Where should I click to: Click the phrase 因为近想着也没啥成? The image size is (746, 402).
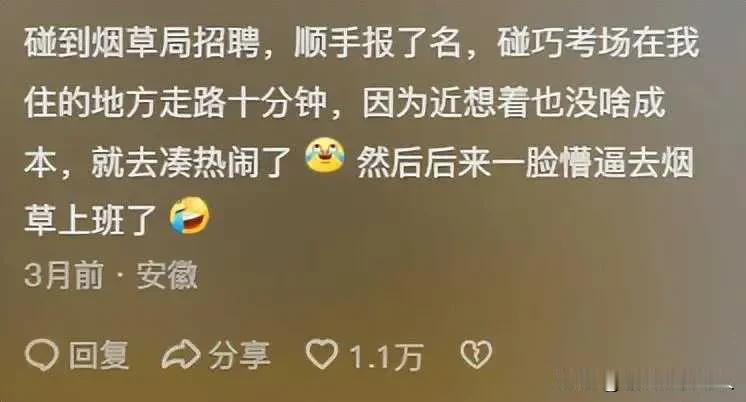[x=514, y=103]
